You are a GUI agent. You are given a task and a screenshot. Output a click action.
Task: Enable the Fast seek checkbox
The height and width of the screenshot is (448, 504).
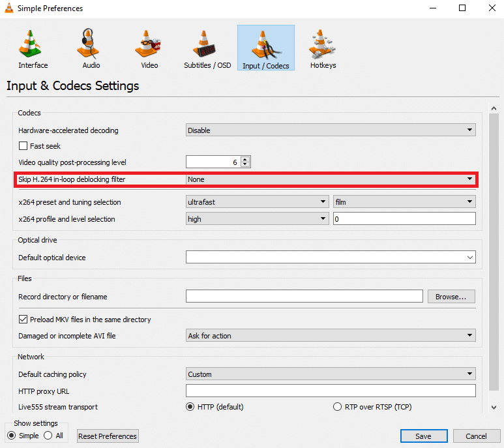23,146
